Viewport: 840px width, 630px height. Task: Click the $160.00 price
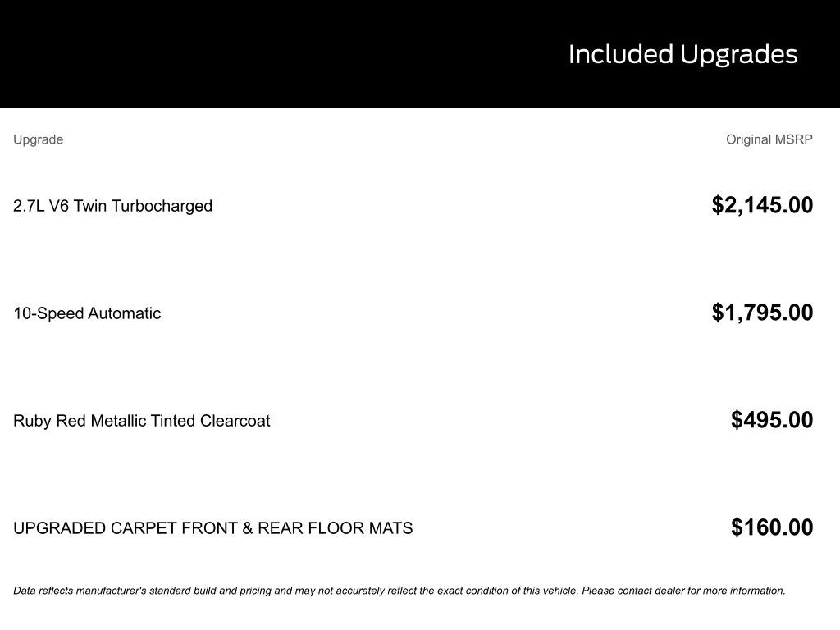772,527
